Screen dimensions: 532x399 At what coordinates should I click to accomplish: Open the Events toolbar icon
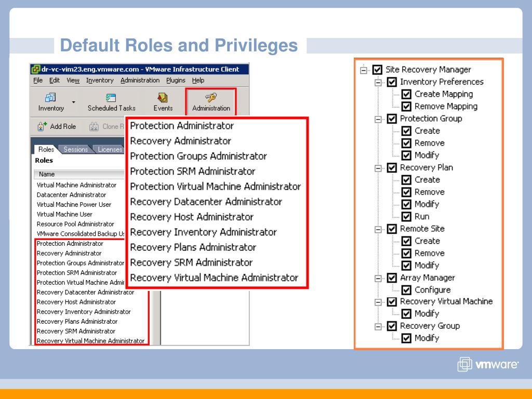[163, 98]
